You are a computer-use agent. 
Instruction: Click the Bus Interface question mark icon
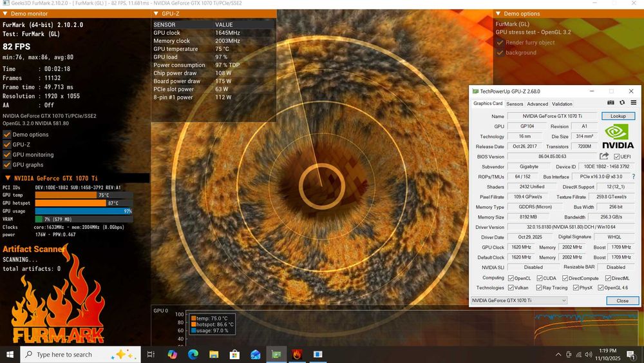[634, 176]
